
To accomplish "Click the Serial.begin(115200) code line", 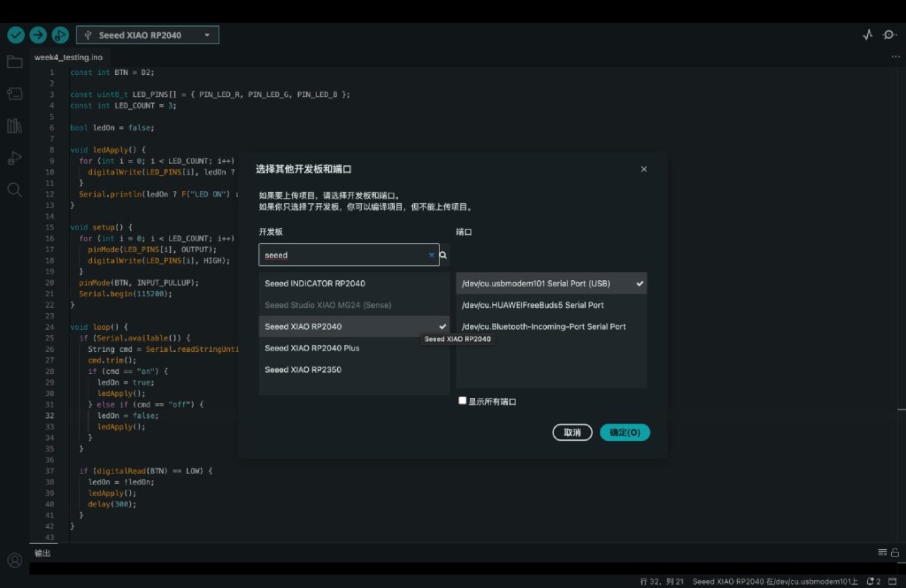I will 126,294.
